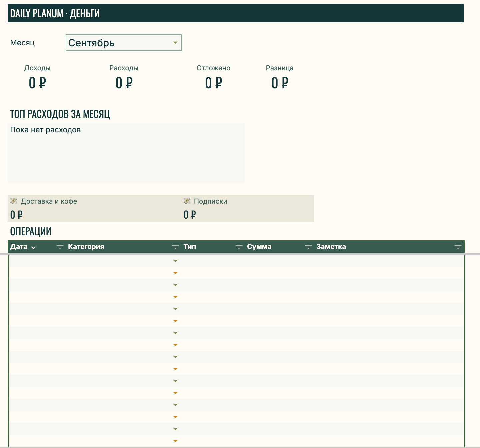Viewport: 480px width, 448px height.
Task: Click the first empty Заметка cell in operations
Action: click(x=389, y=261)
